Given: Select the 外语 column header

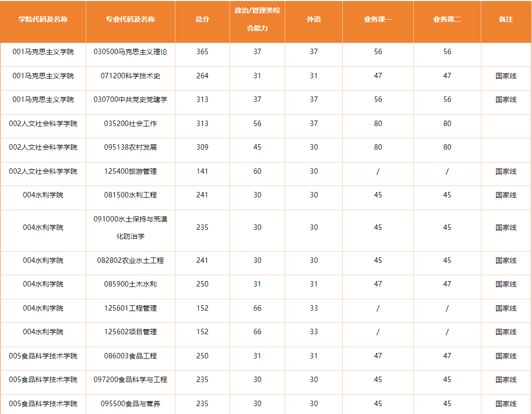Looking at the screenshot, I should [314, 20].
